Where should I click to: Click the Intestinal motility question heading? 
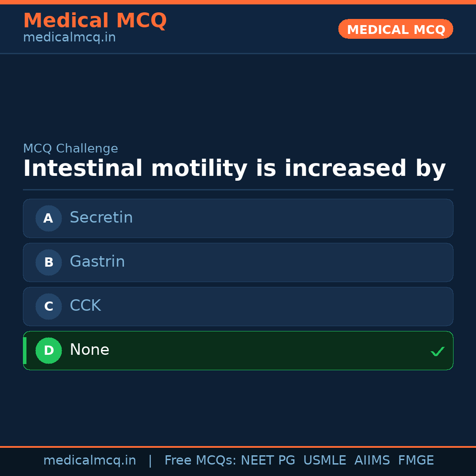pyautogui.click(x=234, y=169)
